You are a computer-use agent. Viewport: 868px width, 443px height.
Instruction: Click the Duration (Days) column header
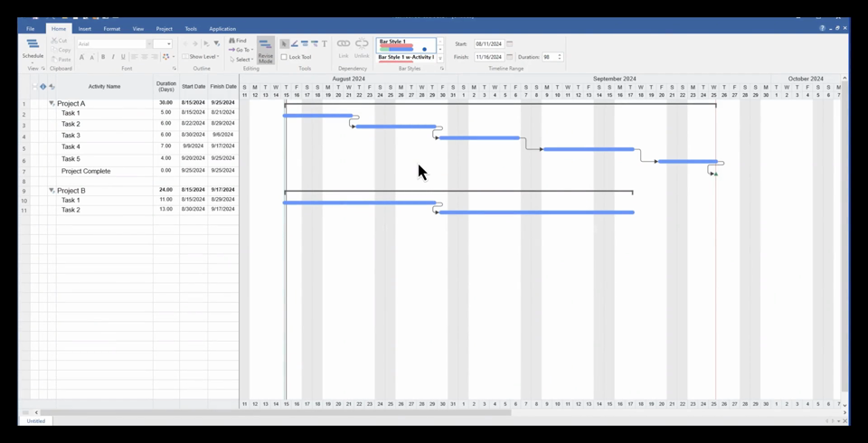(166, 87)
